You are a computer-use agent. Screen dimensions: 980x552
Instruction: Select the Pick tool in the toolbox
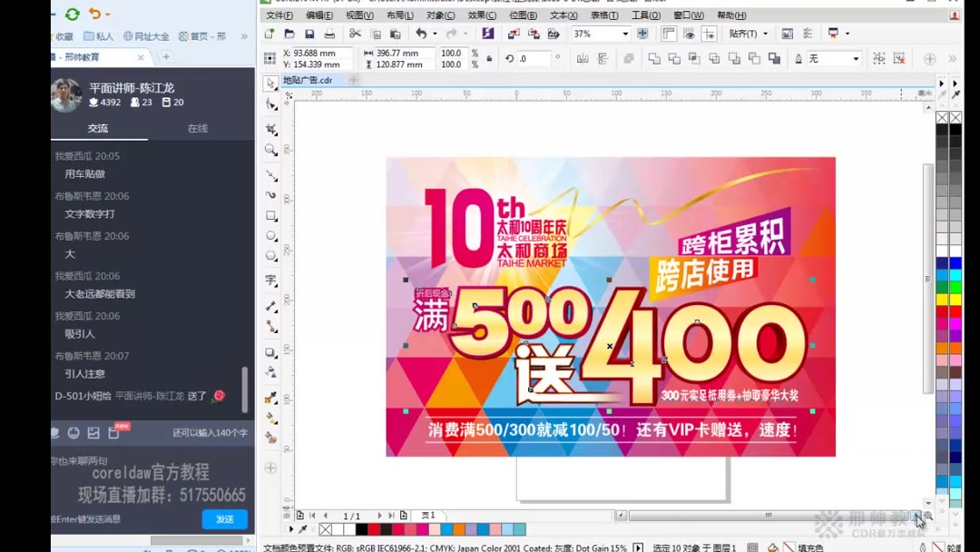[270, 84]
